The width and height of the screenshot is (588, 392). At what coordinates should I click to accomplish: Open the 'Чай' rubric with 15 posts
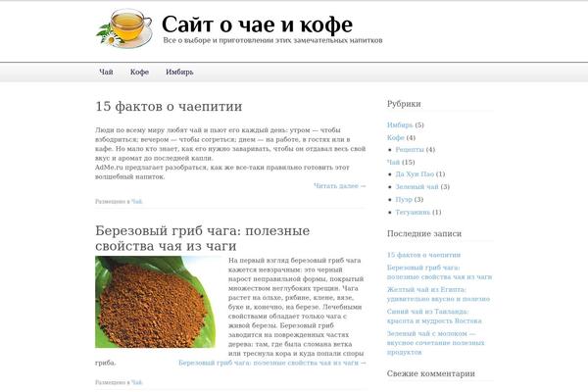point(393,162)
